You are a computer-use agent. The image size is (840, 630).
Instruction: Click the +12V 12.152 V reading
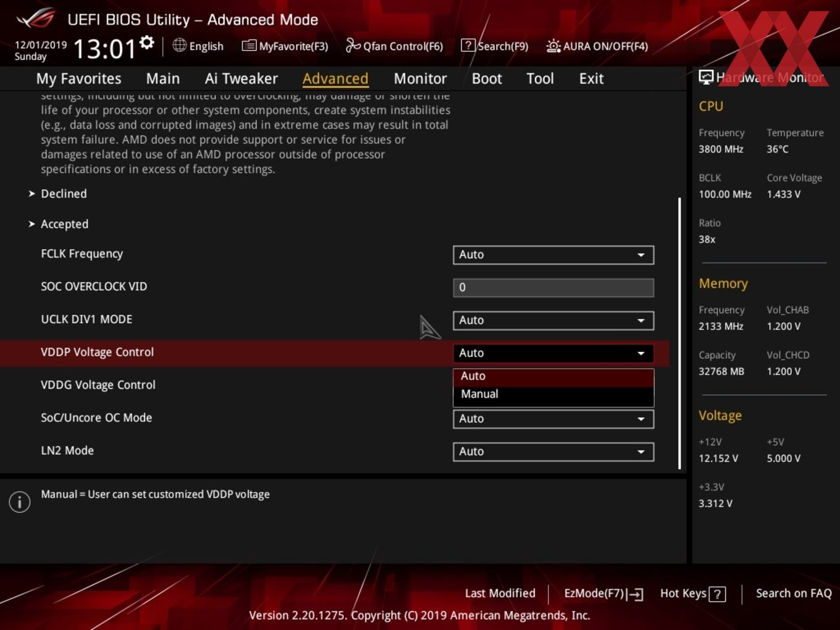(718, 458)
